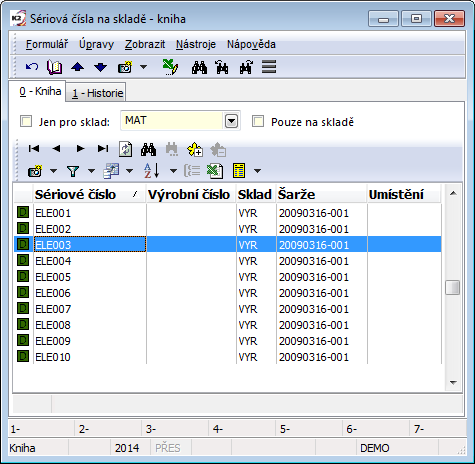475x464 pixels.
Task: Click the blue down arrow icon
Action: [x=100, y=67]
